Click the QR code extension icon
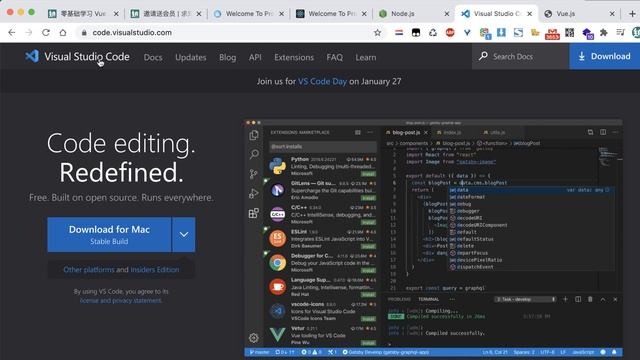This screenshot has height=360, width=640. click(569, 33)
